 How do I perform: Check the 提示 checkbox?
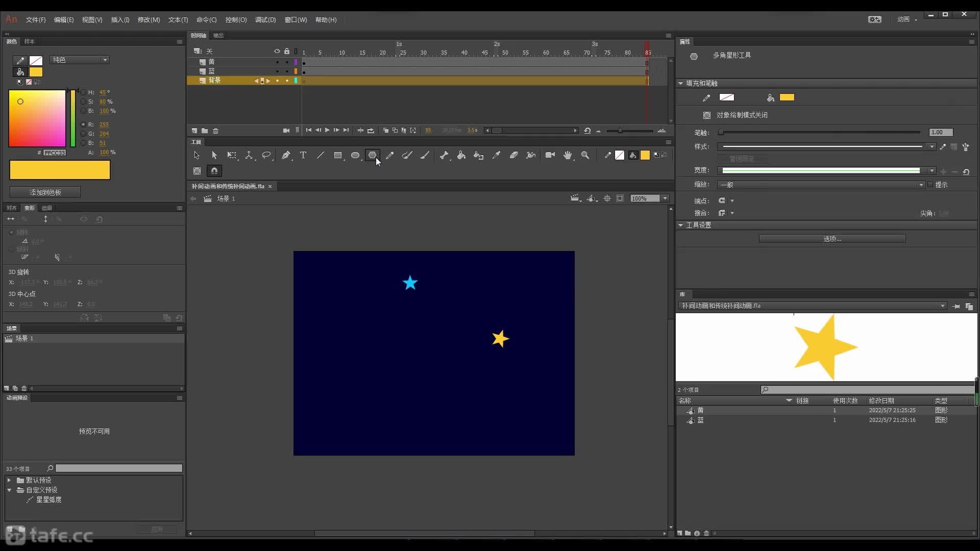point(930,185)
